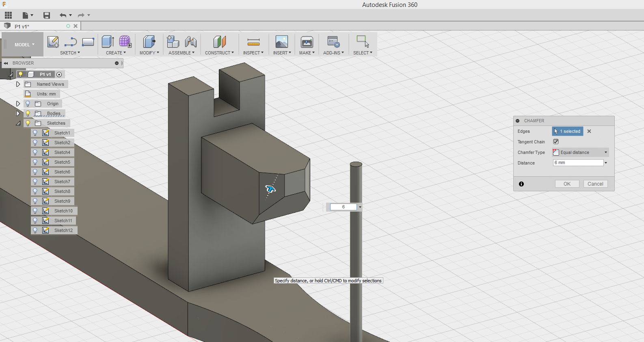The image size is (644, 342).
Task: Clear the edge selection with X
Action: pos(589,131)
